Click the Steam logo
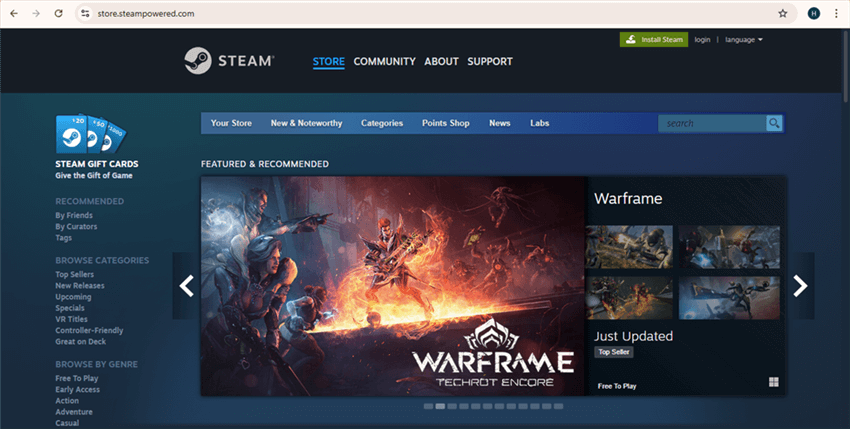The width and height of the screenshot is (850, 429). (229, 61)
